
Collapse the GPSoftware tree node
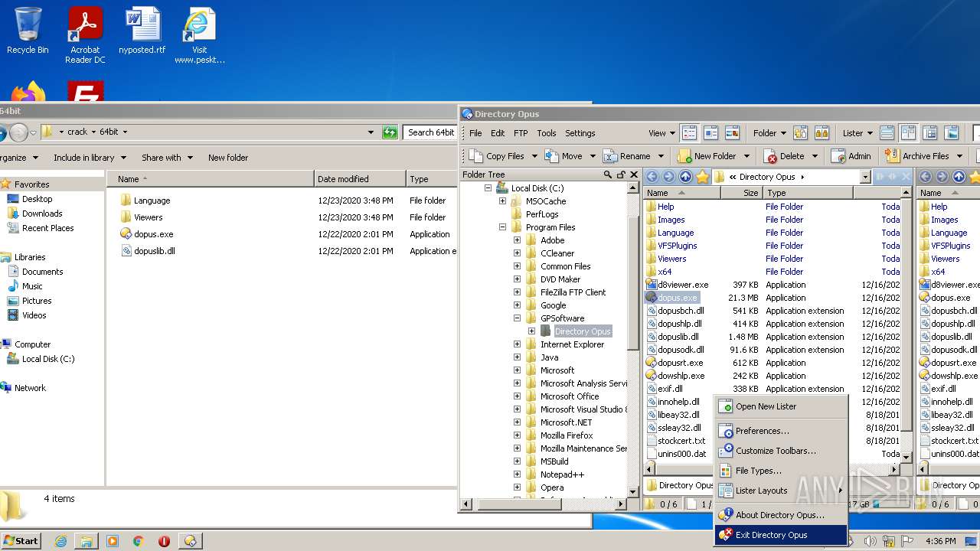517,318
